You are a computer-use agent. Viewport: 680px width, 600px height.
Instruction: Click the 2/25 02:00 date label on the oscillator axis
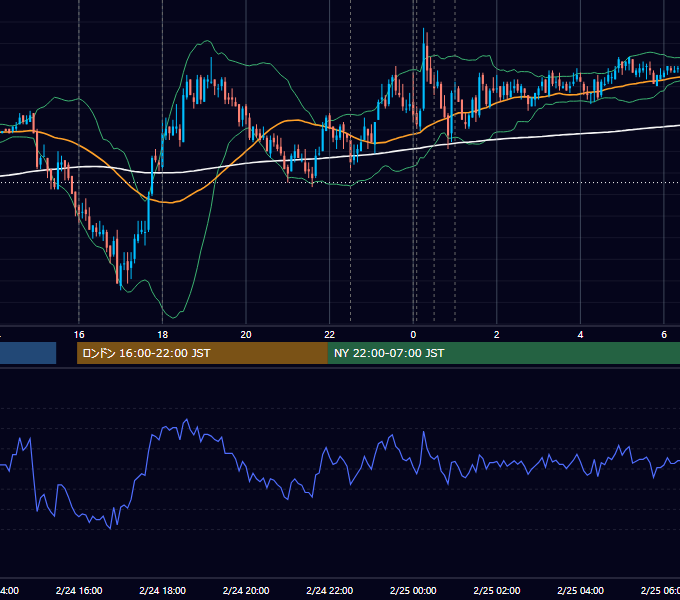point(497,590)
